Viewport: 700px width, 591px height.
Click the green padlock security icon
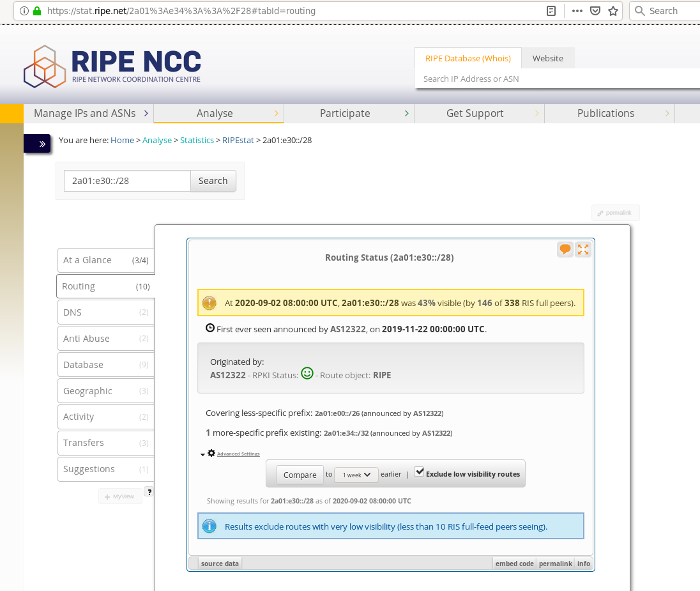pos(37,11)
